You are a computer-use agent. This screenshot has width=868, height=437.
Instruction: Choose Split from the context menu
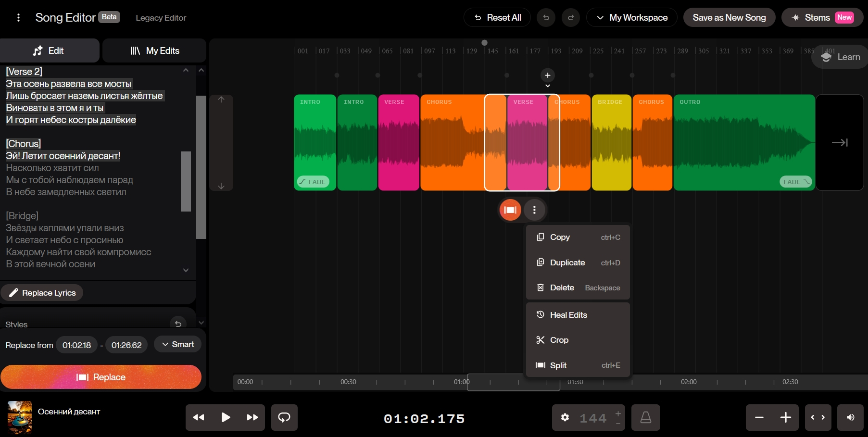pyautogui.click(x=578, y=365)
